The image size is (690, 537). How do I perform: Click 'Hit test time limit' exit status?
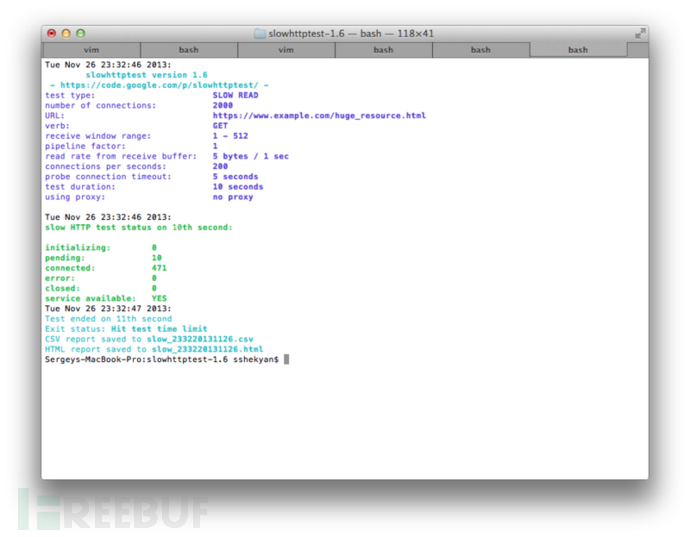coord(159,329)
